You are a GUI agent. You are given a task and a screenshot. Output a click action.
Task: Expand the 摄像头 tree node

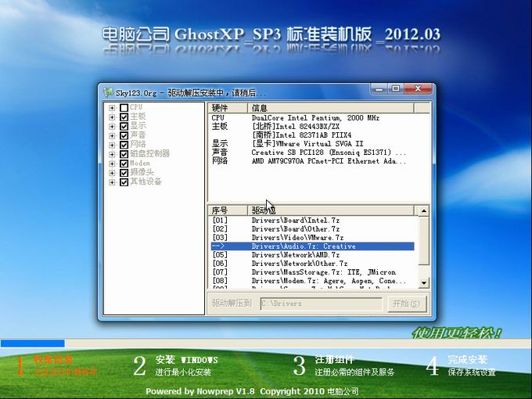pos(112,173)
